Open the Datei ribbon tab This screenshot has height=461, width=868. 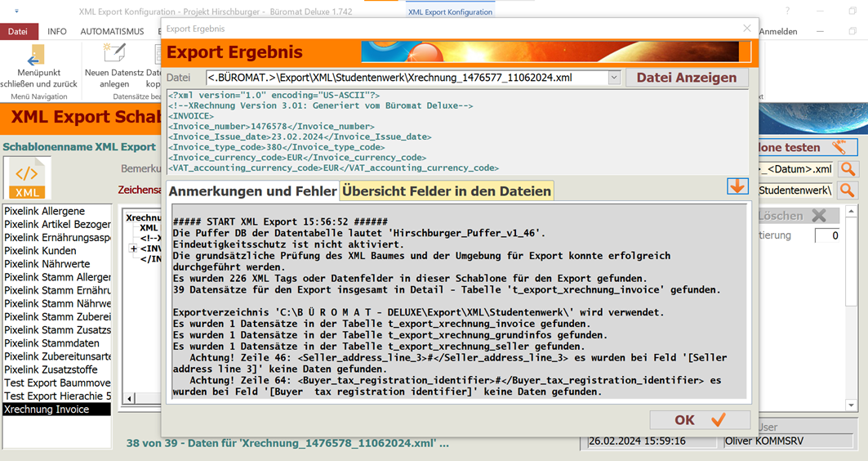pos(18,32)
